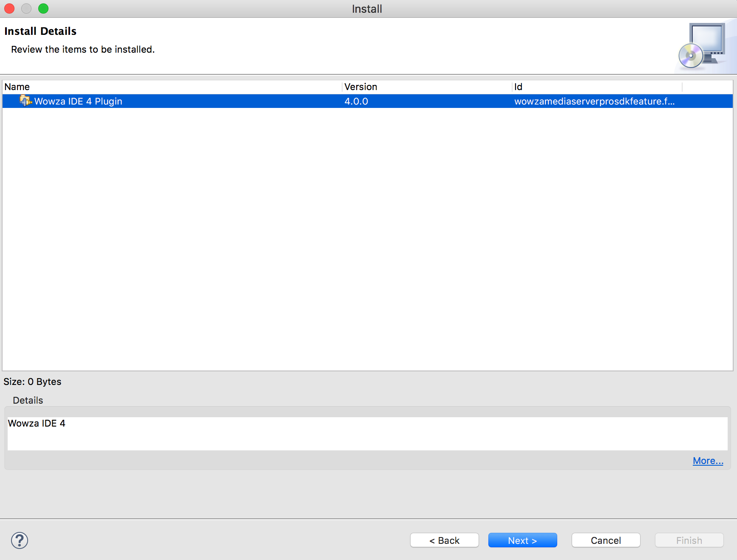
Task: Click version 4.0.0 cell
Action: (356, 101)
